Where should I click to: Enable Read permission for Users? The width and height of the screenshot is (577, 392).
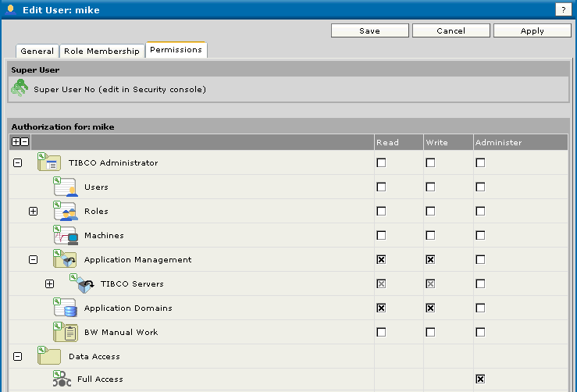click(x=381, y=187)
